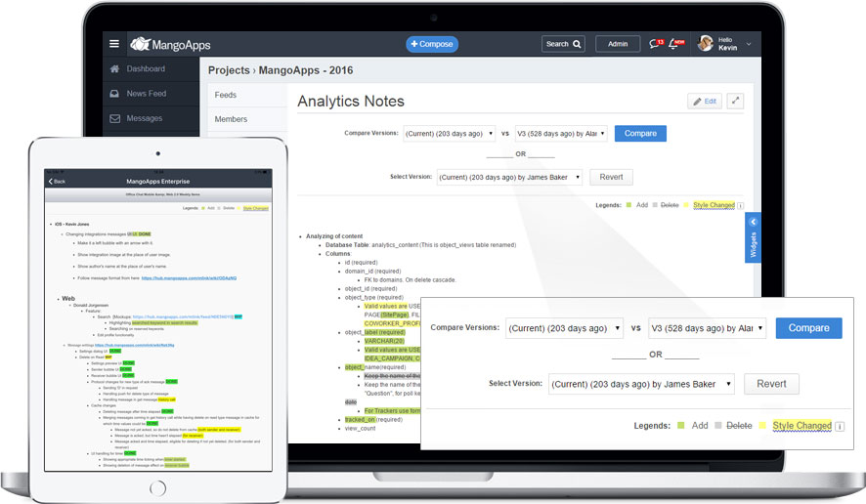Click the Style Changed link in the callout
Viewport: 866px width, 504px height.
(801, 426)
